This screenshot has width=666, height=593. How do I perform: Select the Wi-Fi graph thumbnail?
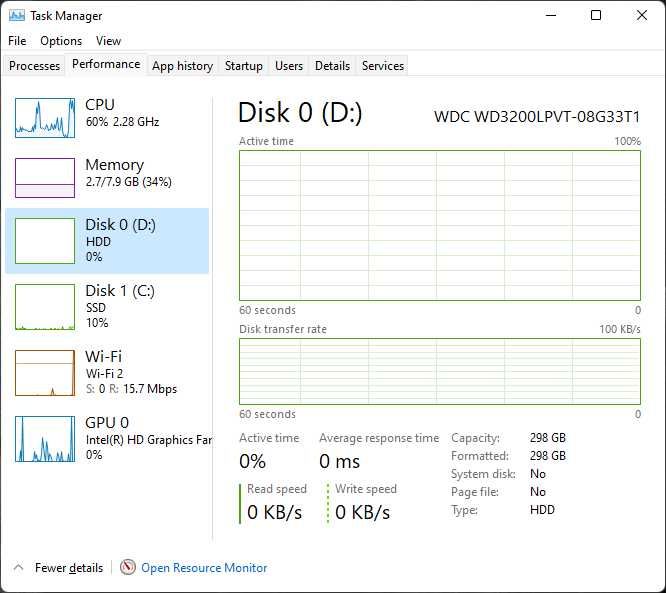pyautogui.click(x=45, y=373)
